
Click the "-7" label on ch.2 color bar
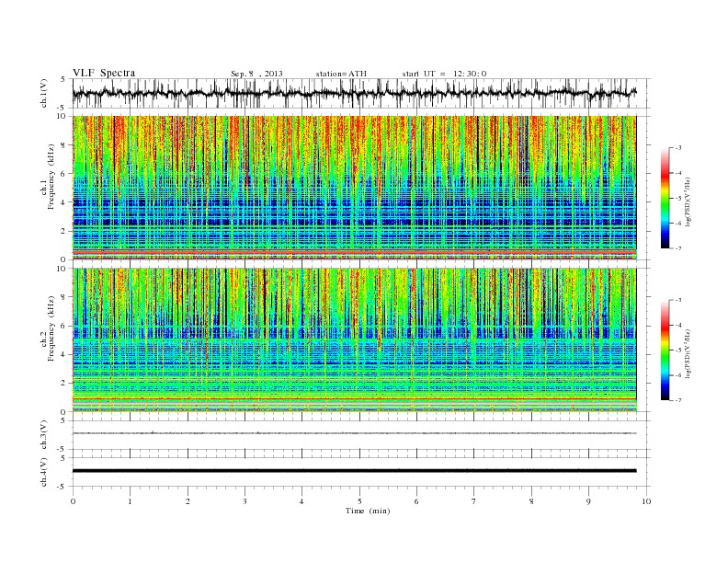(678, 400)
